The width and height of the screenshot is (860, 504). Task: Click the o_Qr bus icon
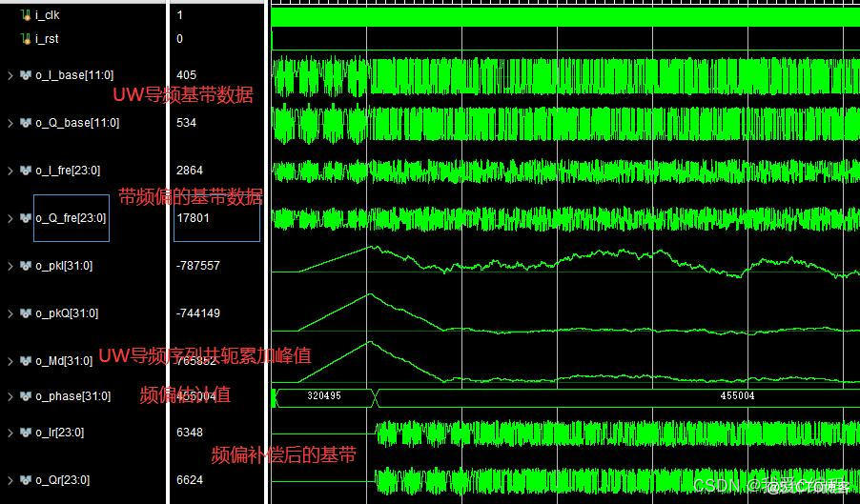pyautogui.click(x=25, y=480)
